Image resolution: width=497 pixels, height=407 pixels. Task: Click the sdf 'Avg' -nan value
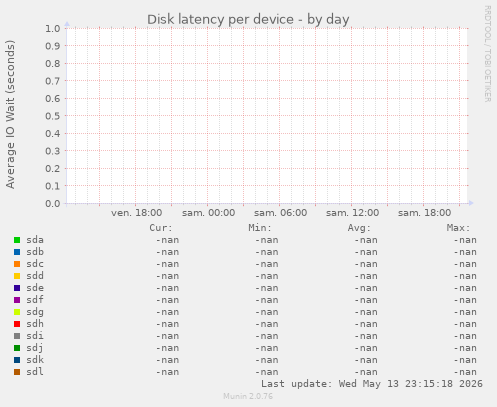click(x=366, y=300)
